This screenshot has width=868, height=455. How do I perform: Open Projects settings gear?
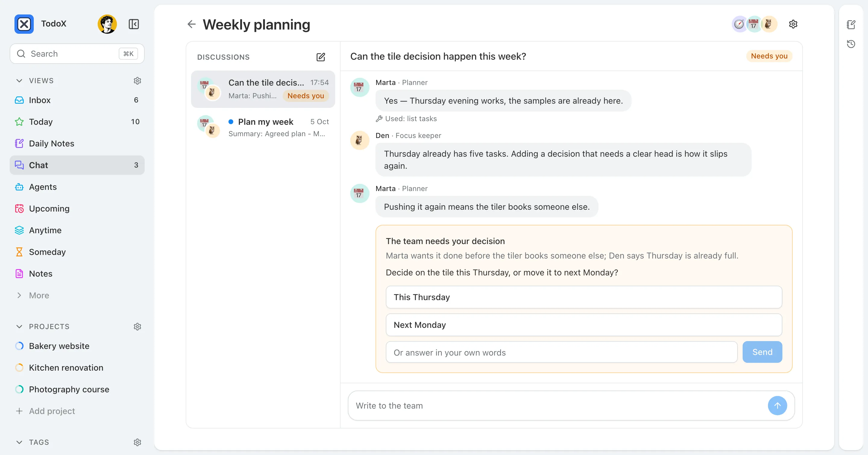point(137,327)
